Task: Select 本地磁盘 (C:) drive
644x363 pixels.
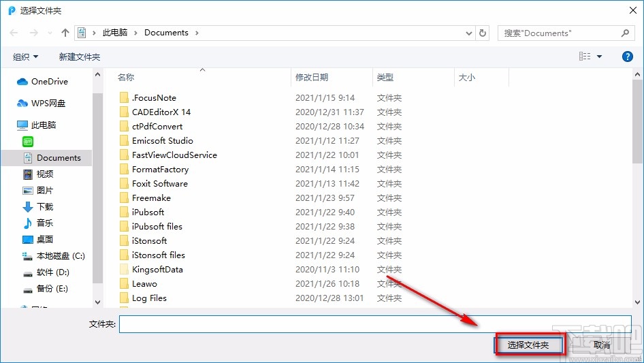Action: point(53,255)
